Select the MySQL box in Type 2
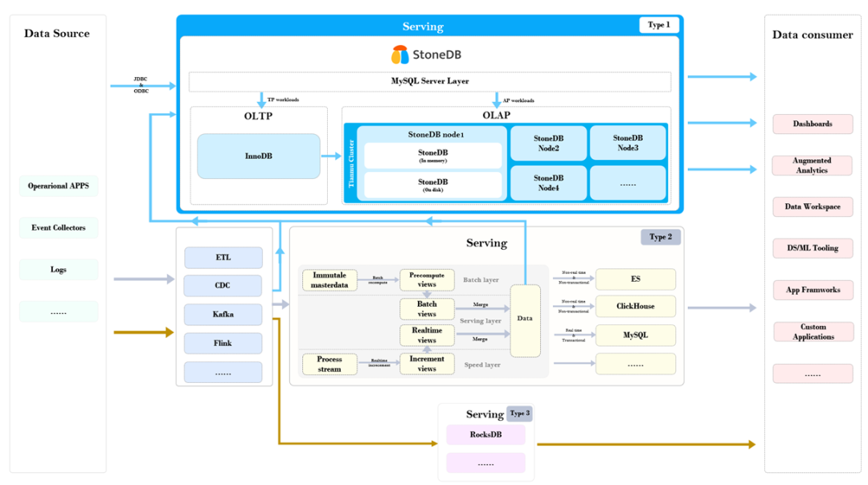The image size is (868, 485). (636, 335)
